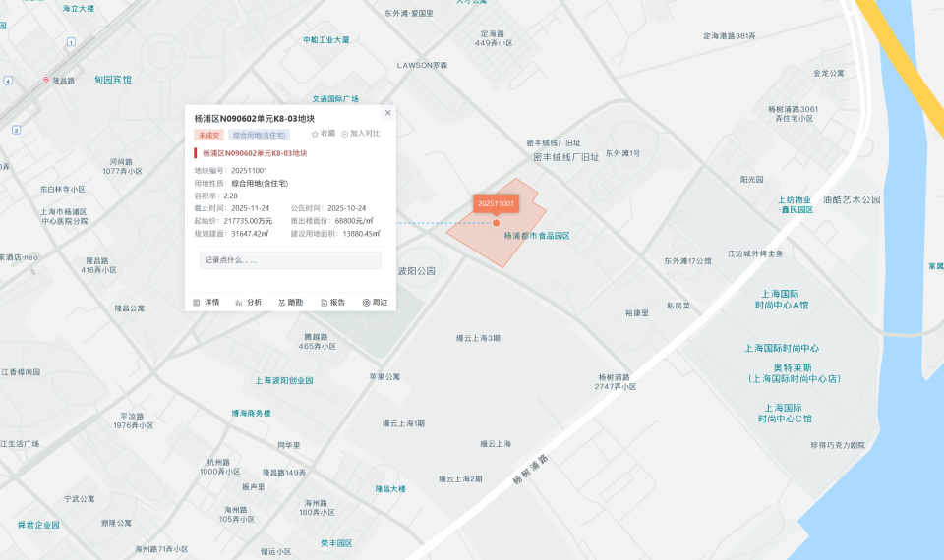
Task: Click the 金龙公寓 map label
Action: pos(828,73)
